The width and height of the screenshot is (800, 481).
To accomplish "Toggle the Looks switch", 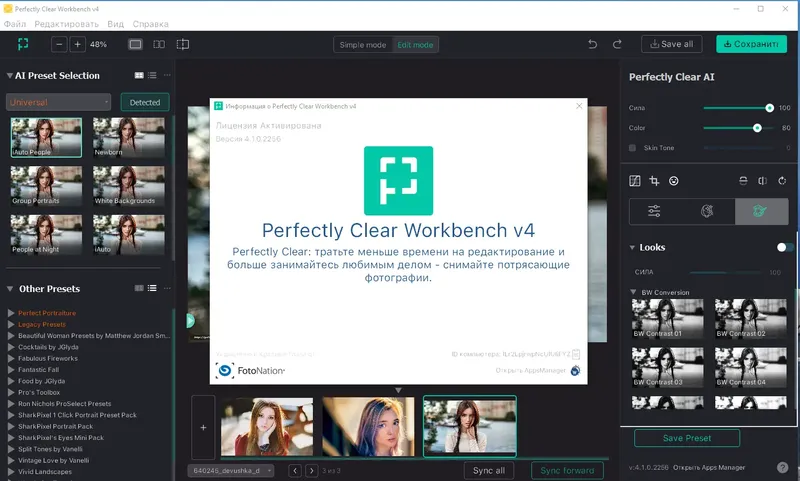I will (785, 247).
